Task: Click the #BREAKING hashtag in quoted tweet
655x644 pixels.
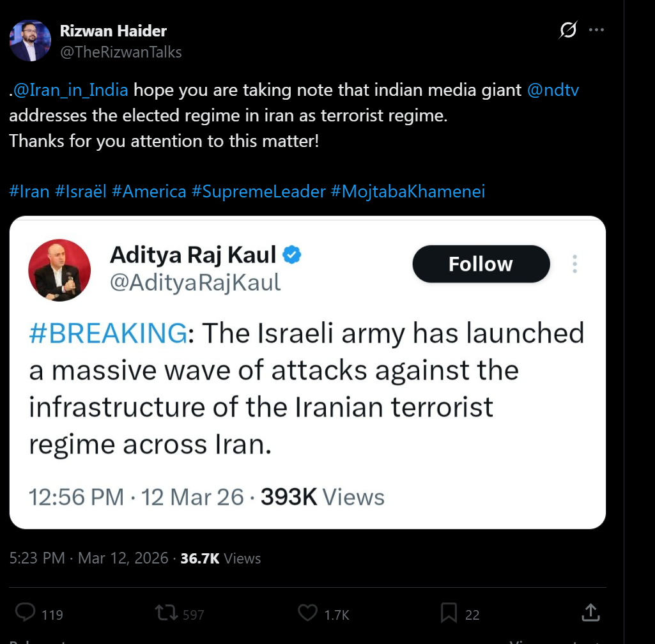Action: (108, 333)
